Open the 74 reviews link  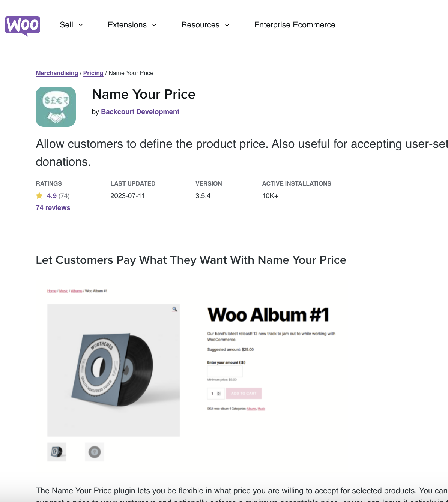click(x=53, y=207)
